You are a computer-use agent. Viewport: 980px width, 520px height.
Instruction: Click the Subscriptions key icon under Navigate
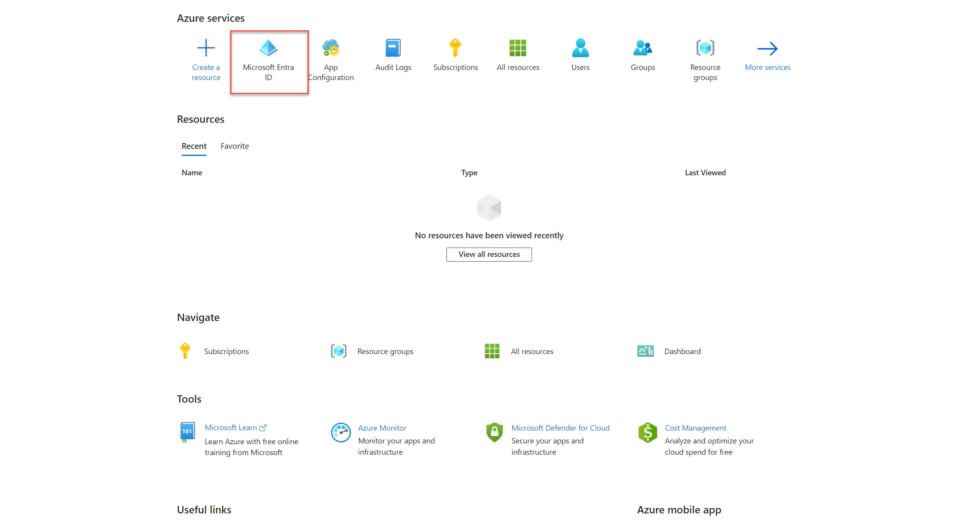(x=185, y=351)
